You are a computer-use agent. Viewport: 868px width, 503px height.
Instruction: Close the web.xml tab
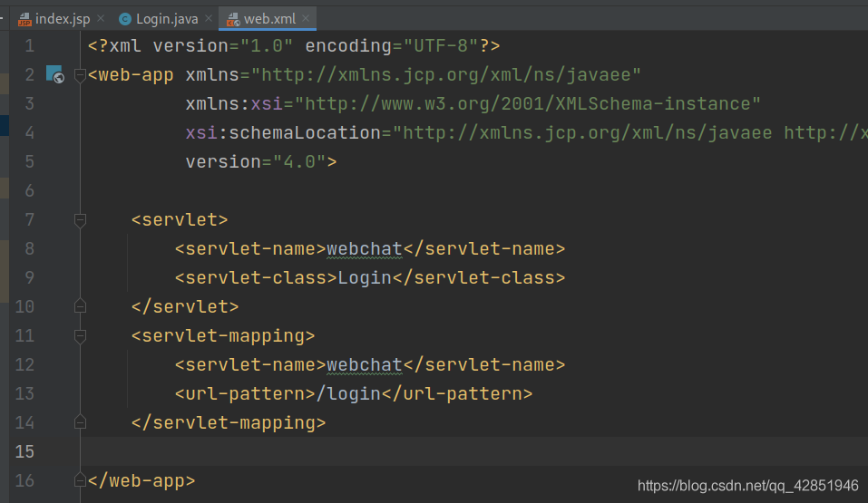click(x=306, y=19)
